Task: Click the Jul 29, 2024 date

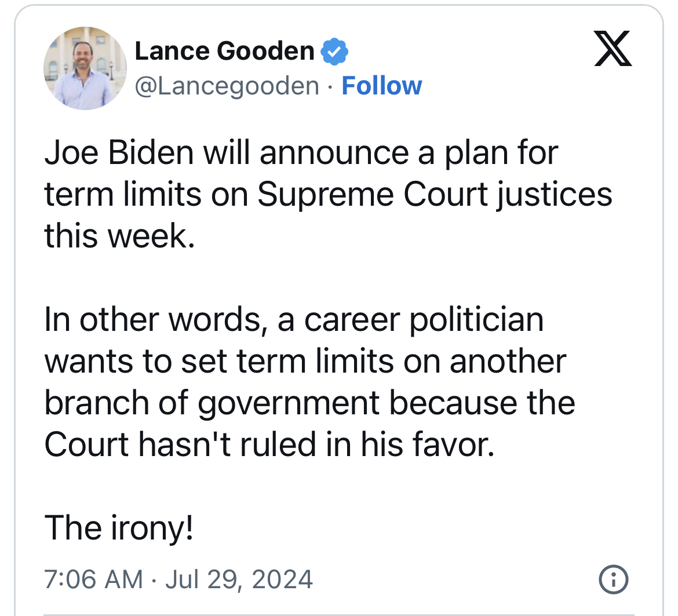Action: 239,579
